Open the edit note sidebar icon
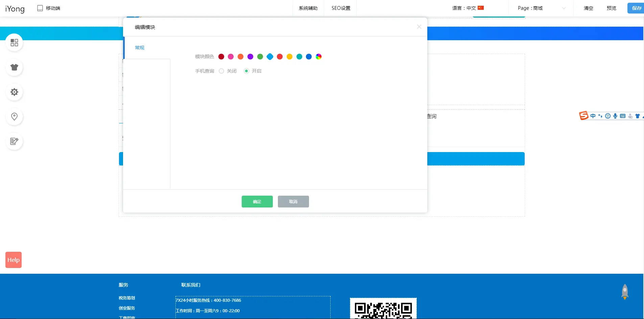 [14, 141]
